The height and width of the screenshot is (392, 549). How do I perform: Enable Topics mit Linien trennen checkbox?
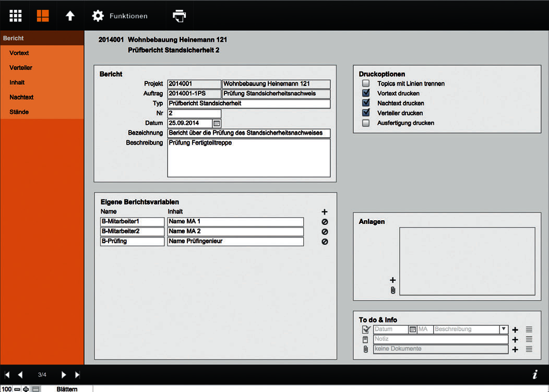point(366,84)
